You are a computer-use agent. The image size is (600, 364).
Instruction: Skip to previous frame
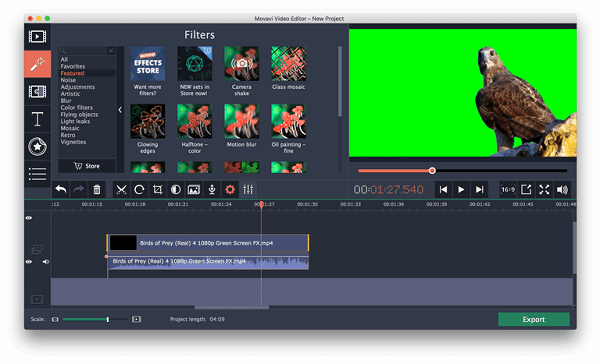[x=443, y=189]
